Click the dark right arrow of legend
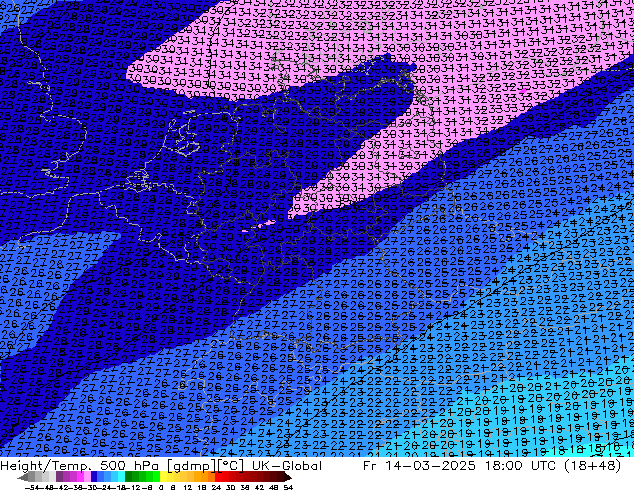 (288, 477)
